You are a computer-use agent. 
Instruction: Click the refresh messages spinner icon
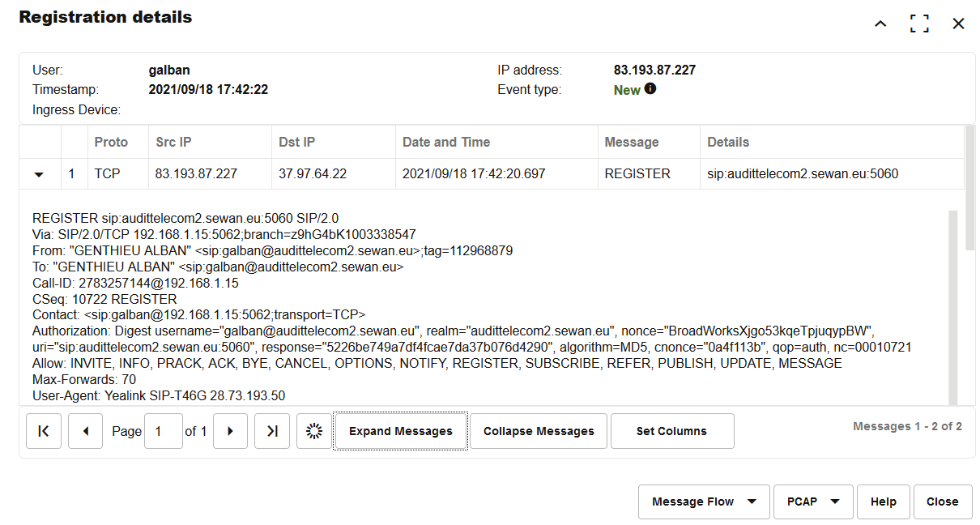(x=314, y=431)
